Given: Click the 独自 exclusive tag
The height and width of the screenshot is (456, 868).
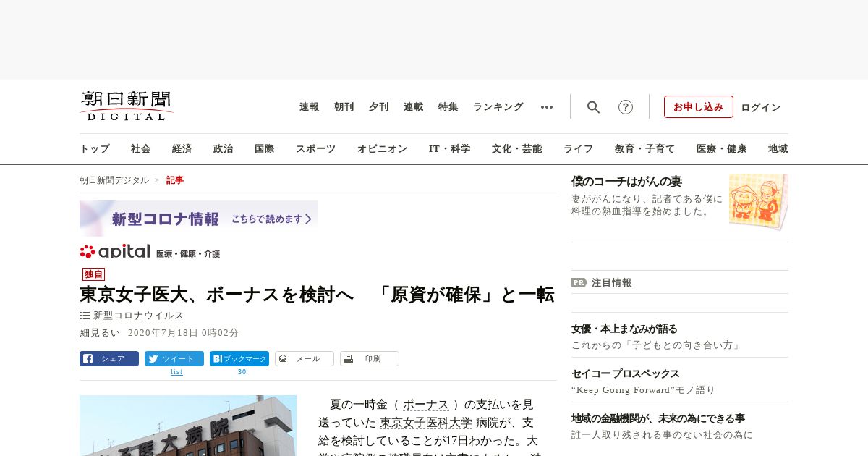Looking at the screenshot, I should [x=94, y=274].
